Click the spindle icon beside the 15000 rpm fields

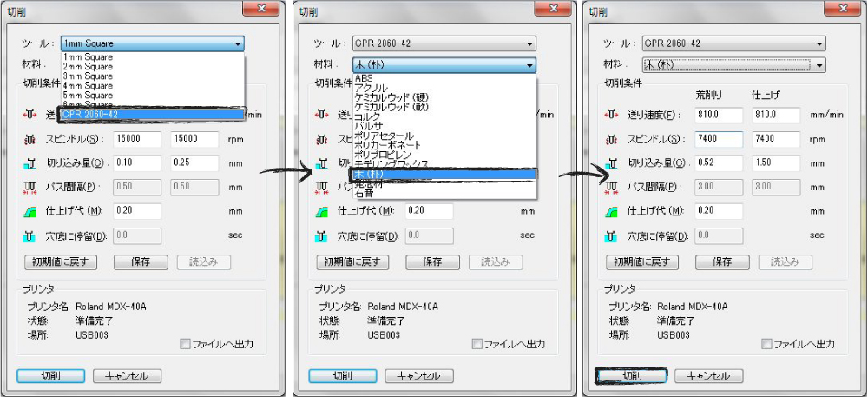[x=30, y=139]
